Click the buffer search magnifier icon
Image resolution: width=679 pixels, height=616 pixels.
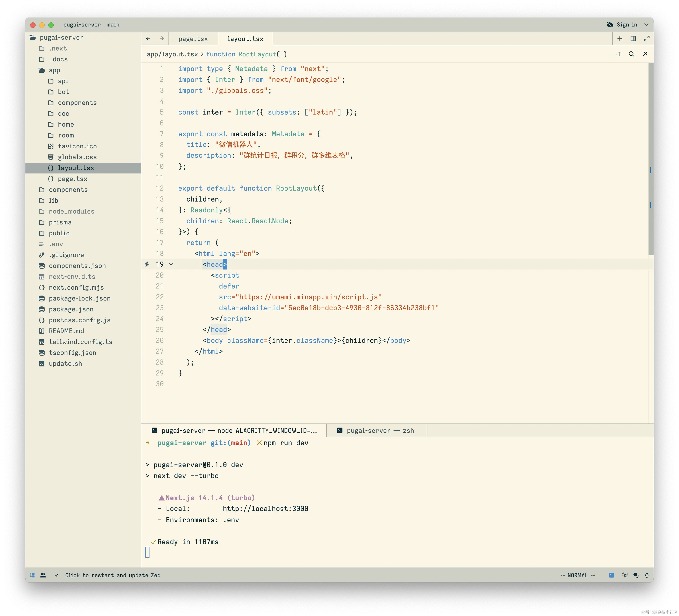click(631, 54)
